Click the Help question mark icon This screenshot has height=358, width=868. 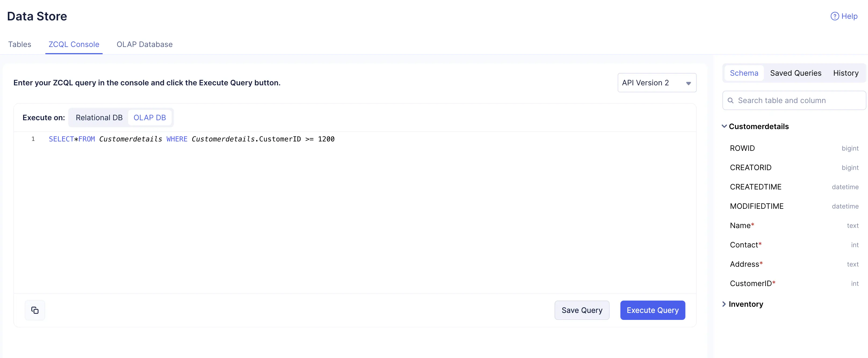pyautogui.click(x=834, y=16)
